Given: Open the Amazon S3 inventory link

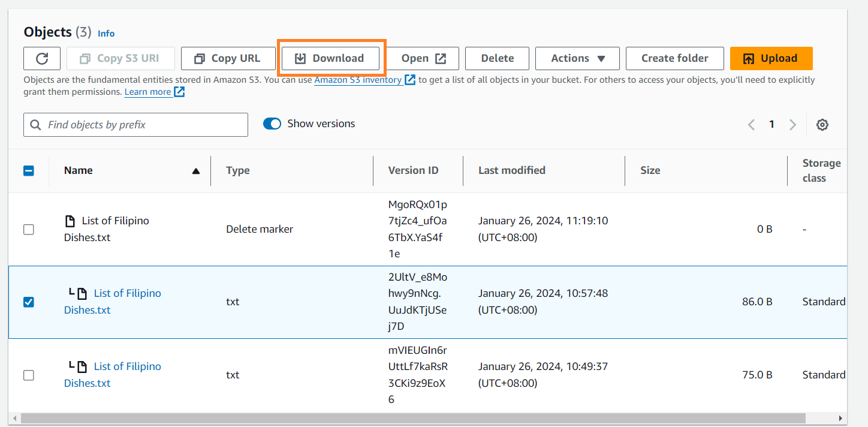Looking at the screenshot, I should point(358,80).
